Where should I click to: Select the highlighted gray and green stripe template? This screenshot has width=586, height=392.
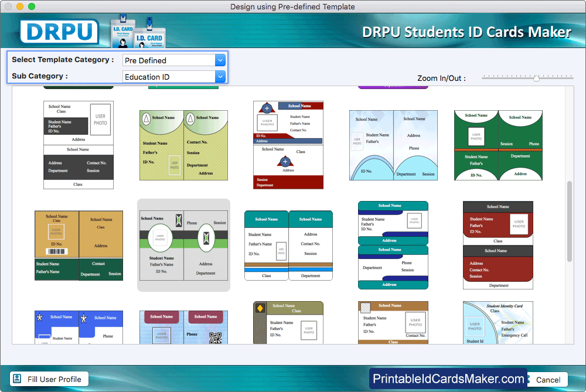[183, 246]
